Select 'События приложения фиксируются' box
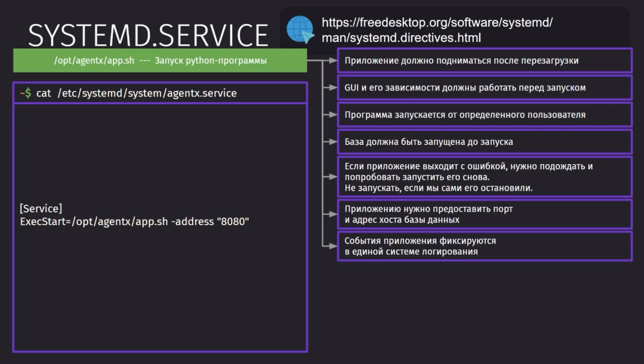The width and height of the screenshot is (644, 364). pyautogui.click(x=485, y=246)
